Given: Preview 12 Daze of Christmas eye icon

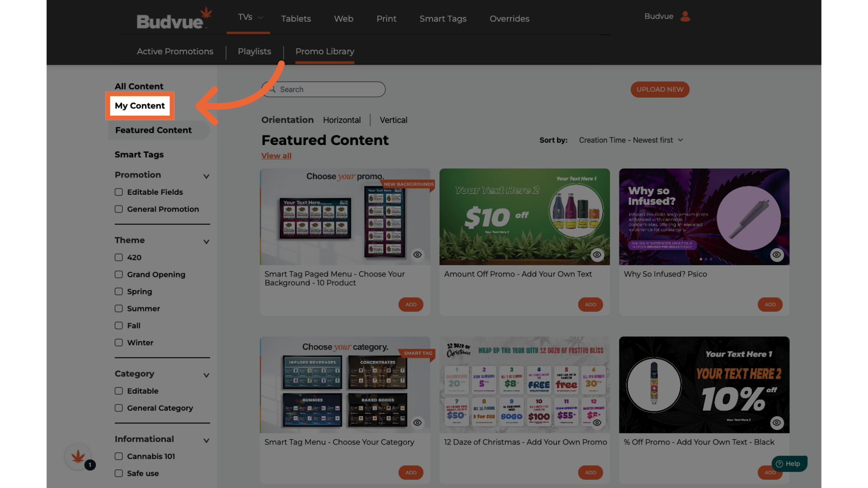Looking at the screenshot, I should 597,423.
